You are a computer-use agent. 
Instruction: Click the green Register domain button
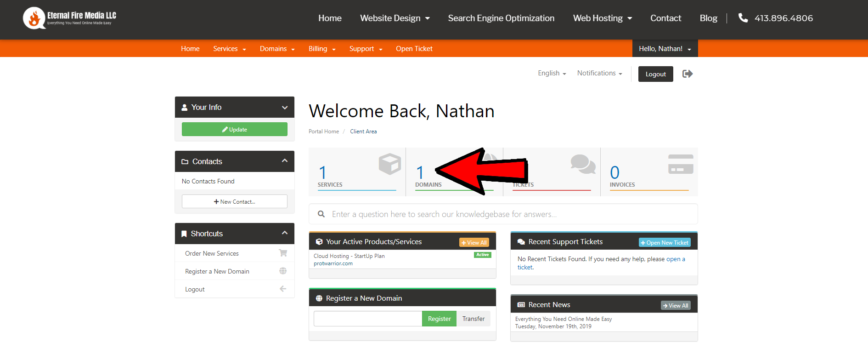click(x=440, y=319)
